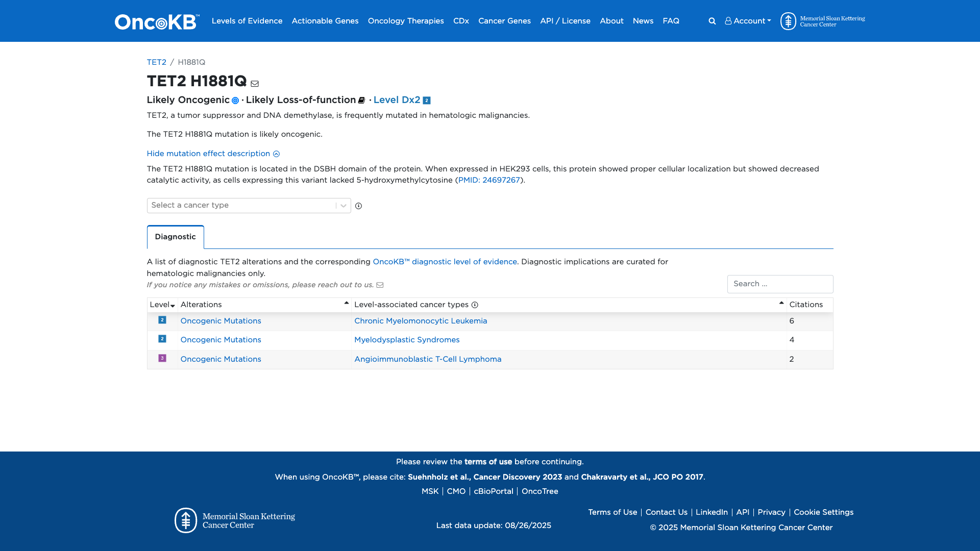The width and height of the screenshot is (980, 551).
Task: Click the info icon in Level-associated cancer types header
Action: [475, 305]
